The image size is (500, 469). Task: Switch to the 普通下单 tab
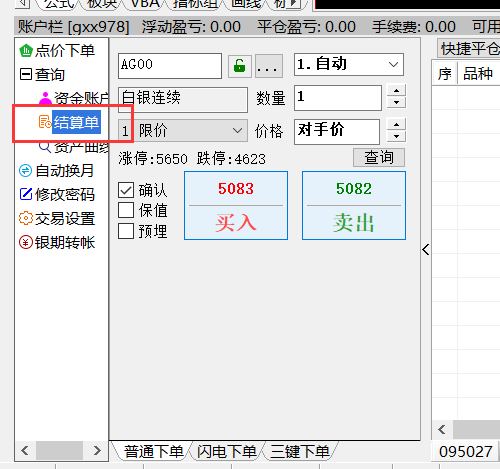pos(154,452)
